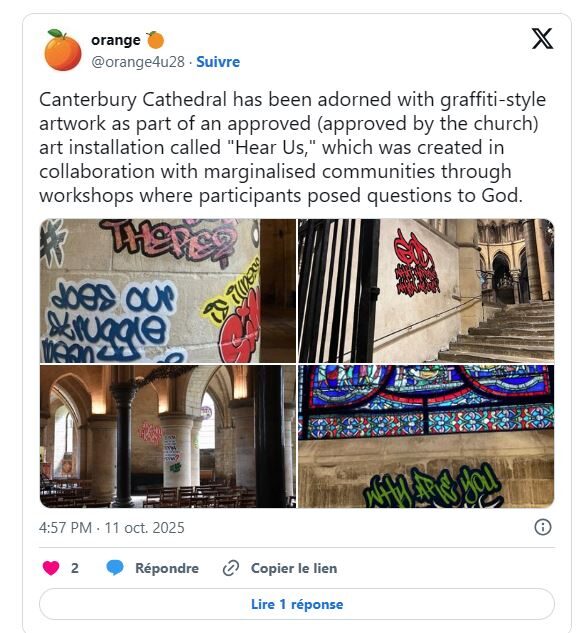The image size is (578, 633).
Task: Open the stained glass window photo
Action: coord(426,436)
